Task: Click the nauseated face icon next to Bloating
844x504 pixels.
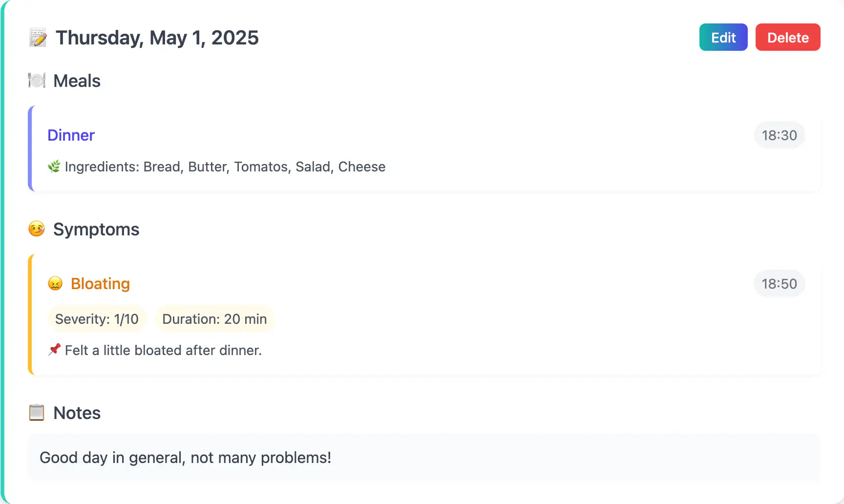Action: pyautogui.click(x=55, y=283)
